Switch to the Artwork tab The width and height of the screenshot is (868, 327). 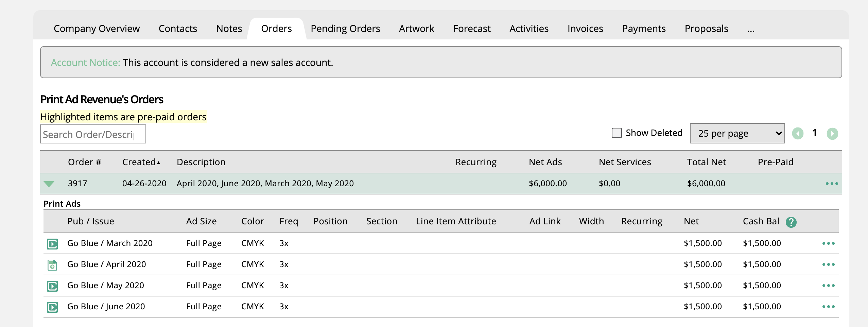click(416, 29)
